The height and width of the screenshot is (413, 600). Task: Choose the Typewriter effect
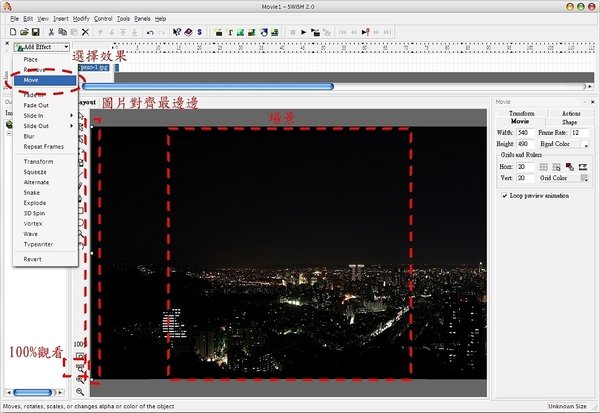click(45, 244)
